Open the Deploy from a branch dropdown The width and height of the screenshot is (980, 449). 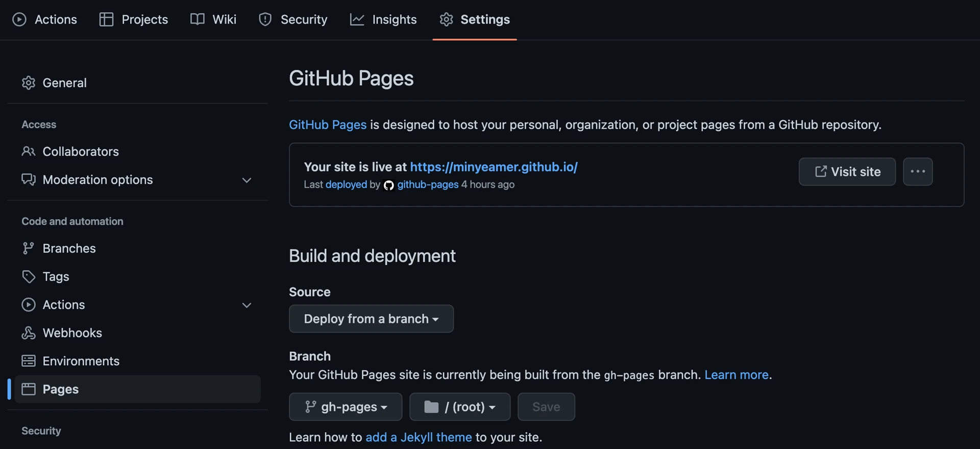click(371, 319)
